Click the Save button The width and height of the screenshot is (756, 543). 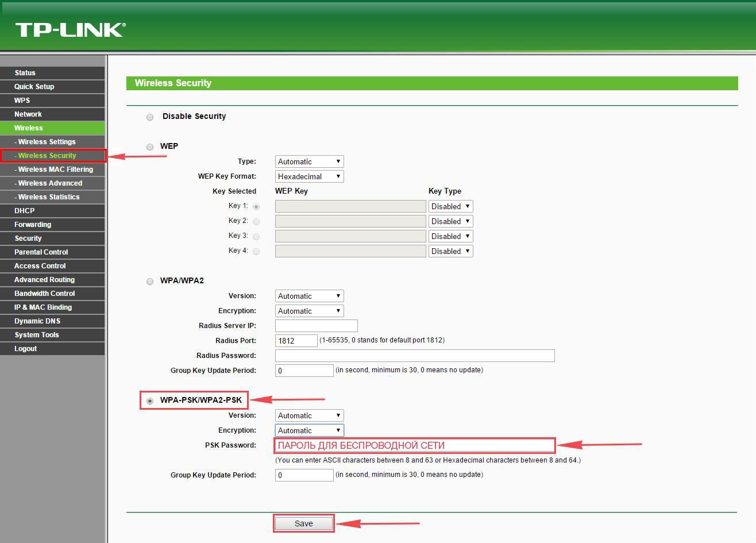303,523
